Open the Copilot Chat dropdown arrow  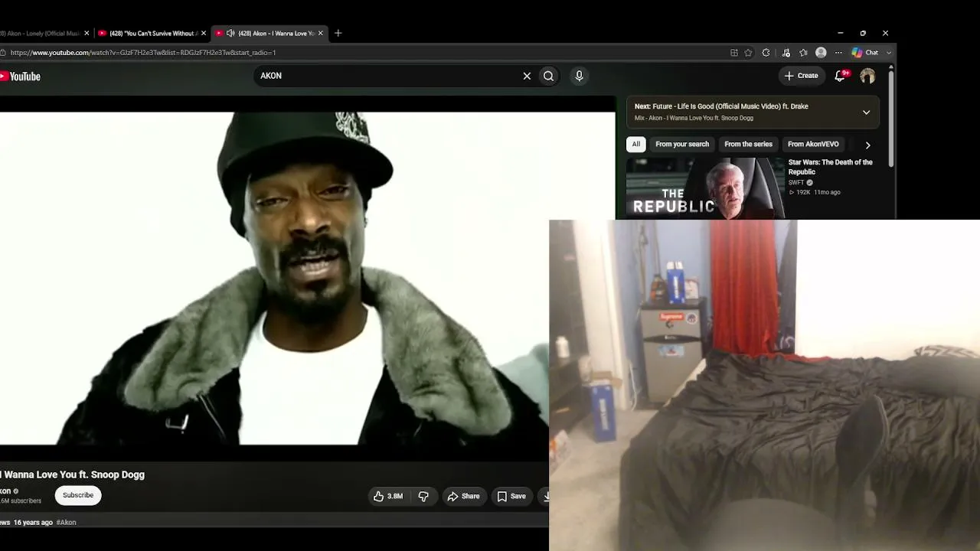tap(888, 53)
